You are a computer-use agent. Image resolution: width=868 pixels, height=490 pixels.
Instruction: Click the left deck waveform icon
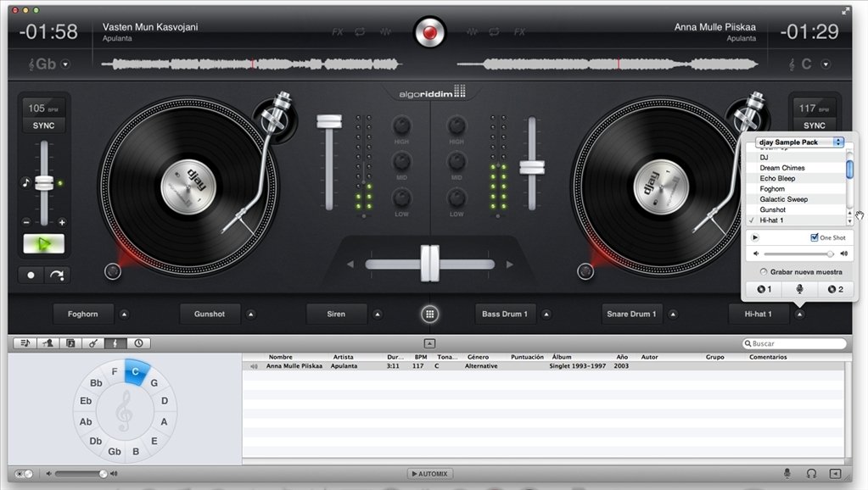385,32
